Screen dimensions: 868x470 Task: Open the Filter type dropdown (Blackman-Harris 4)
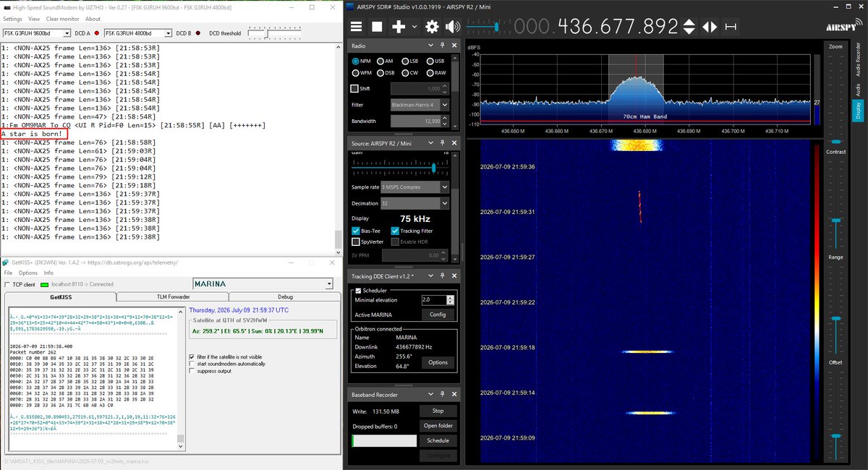pos(420,105)
